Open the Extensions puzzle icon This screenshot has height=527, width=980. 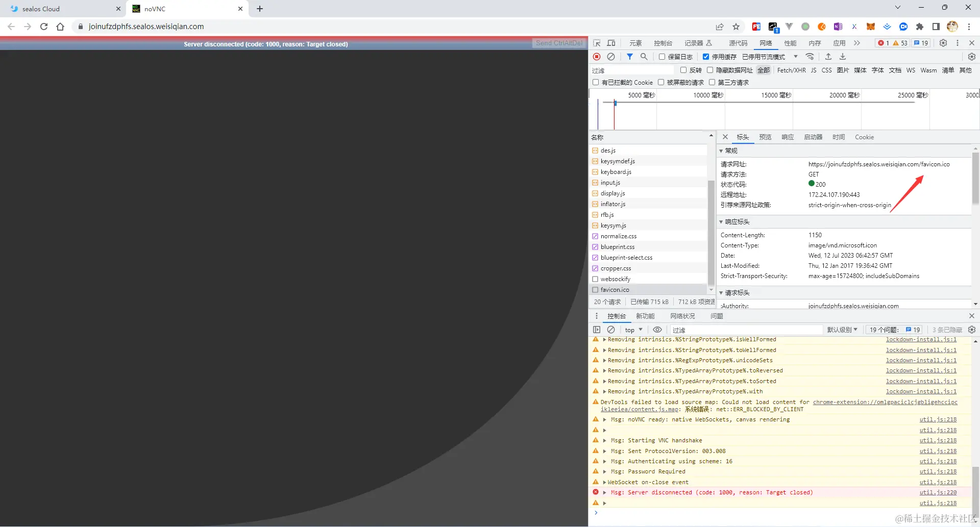[x=920, y=27]
